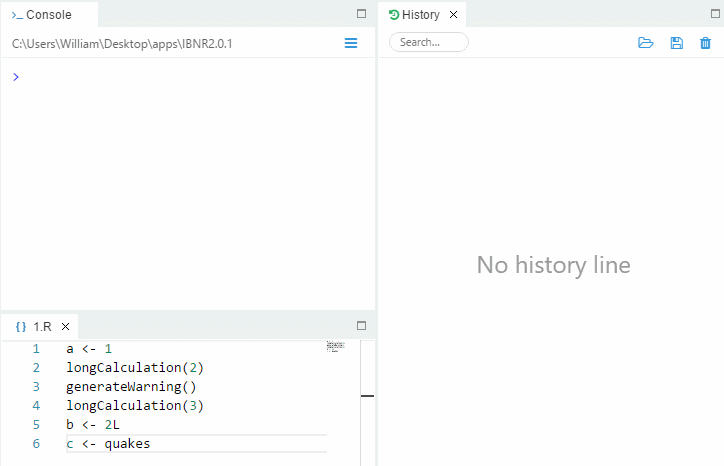Close the History tab

(x=453, y=15)
